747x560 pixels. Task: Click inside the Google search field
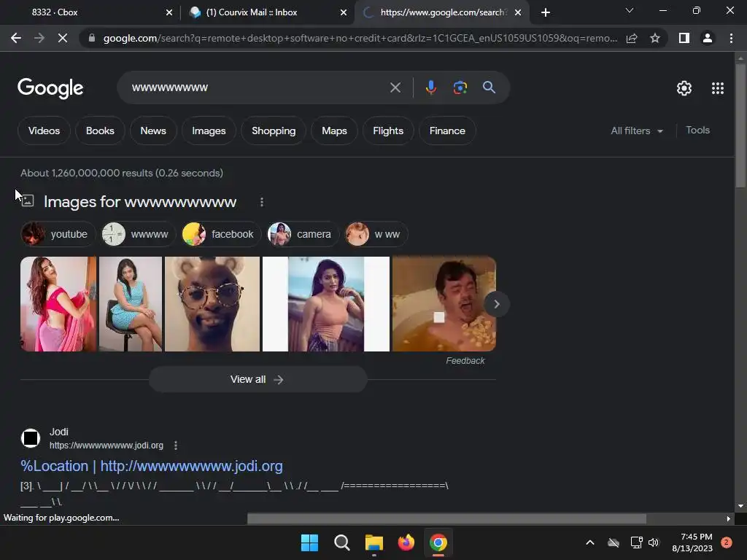[x=258, y=87]
